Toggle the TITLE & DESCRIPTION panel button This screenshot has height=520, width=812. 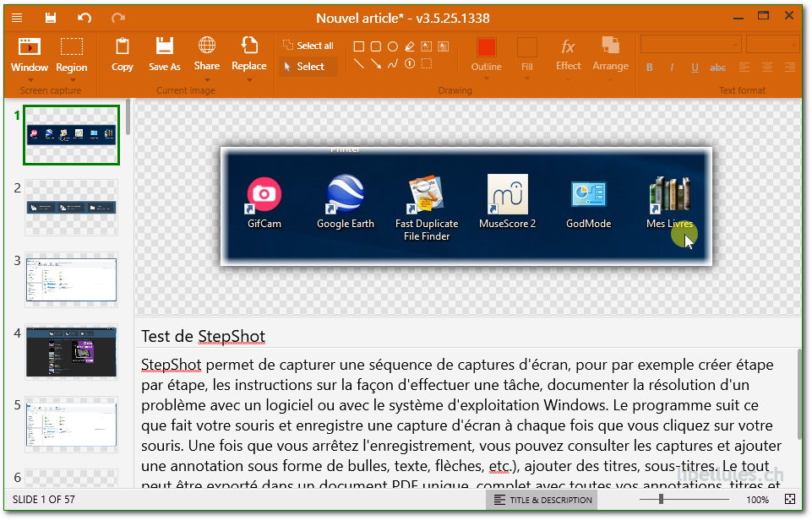[x=542, y=500]
